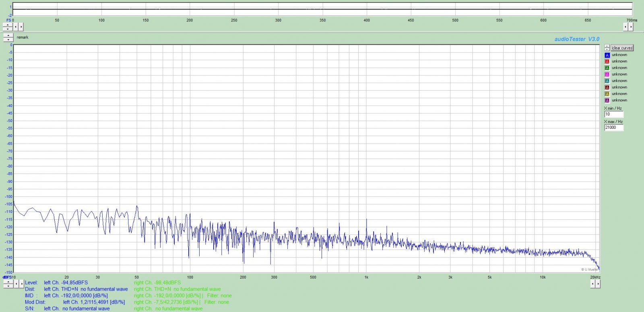Click the 100 frequency axis label
The width and height of the screenshot is (644, 312).
[x=190, y=277]
